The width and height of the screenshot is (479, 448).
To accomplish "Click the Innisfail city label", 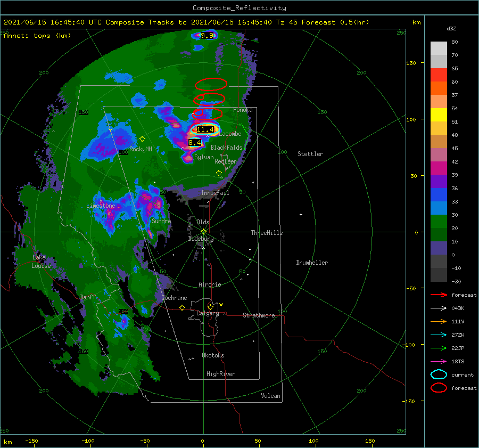I will point(215,193).
